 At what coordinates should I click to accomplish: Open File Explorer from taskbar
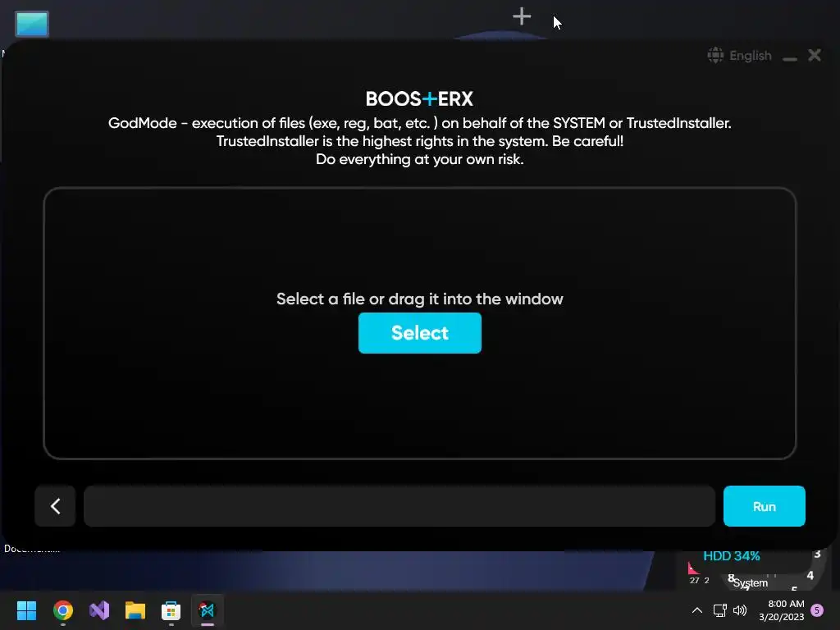[x=135, y=610]
